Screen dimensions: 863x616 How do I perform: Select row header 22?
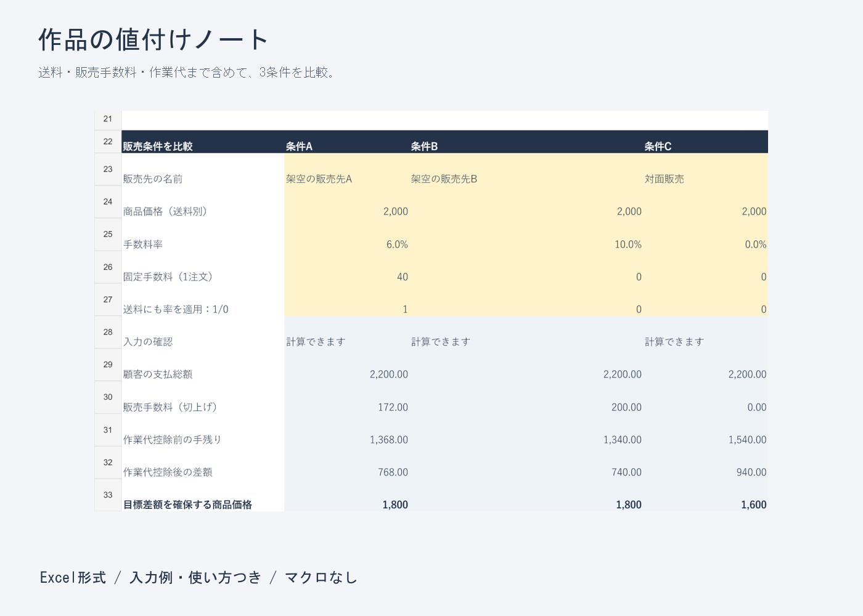108,142
